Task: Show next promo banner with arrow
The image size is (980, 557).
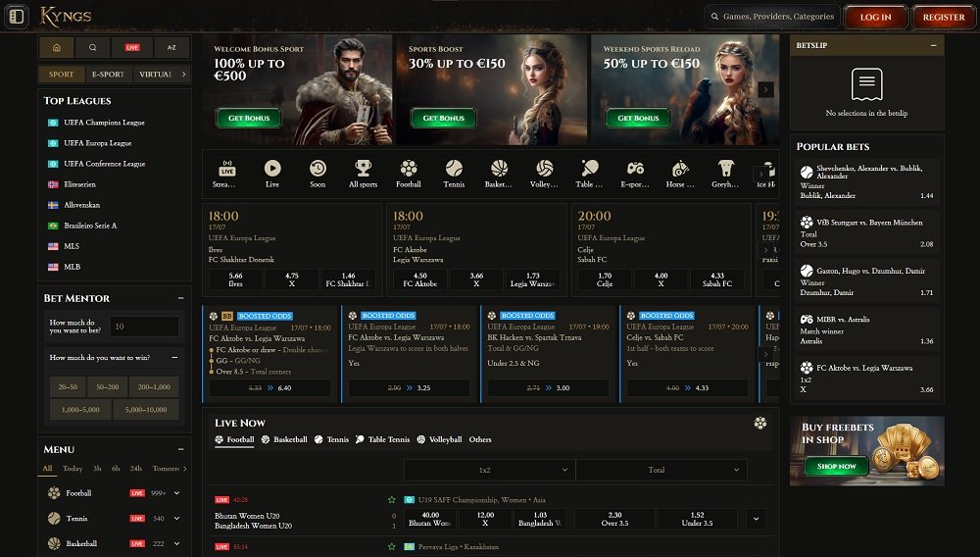Action: 765,90
